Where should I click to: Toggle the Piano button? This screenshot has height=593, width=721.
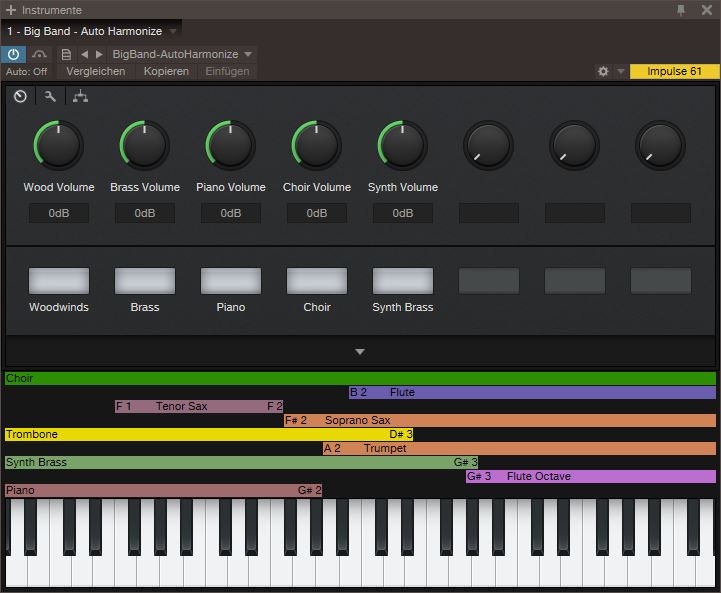pos(231,281)
